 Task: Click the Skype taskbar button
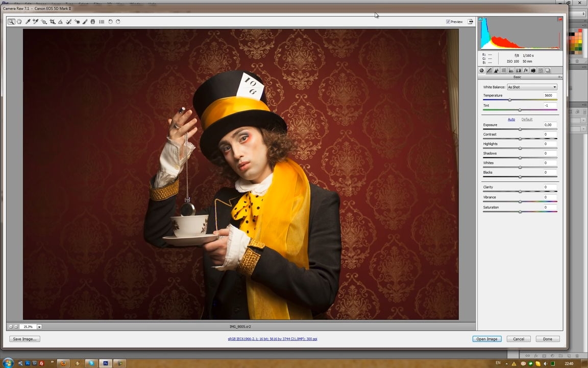coord(91,363)
